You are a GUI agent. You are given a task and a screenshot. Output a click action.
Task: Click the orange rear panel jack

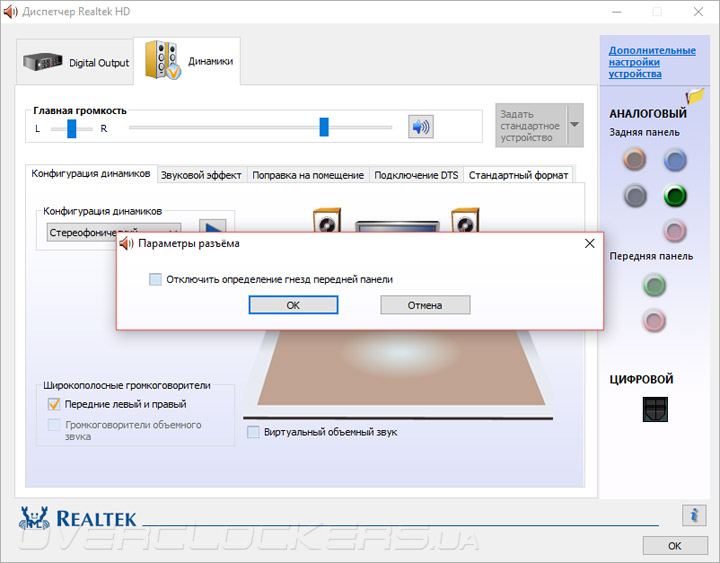coord(635,159)
